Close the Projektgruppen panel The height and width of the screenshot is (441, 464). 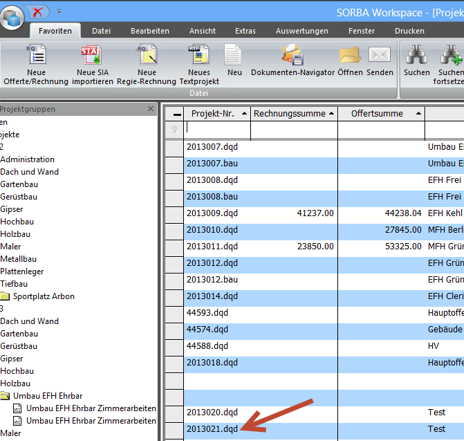coord(151,109)
